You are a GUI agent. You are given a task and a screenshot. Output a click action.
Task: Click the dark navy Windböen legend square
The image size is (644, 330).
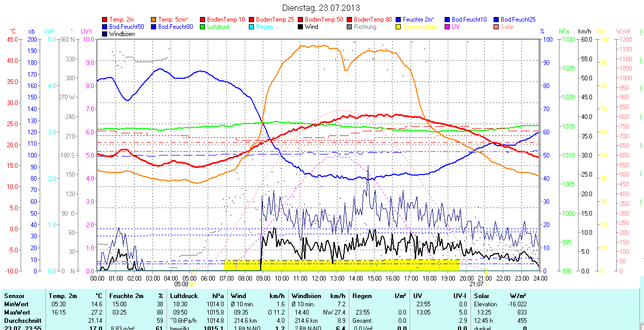coord(105,34)
